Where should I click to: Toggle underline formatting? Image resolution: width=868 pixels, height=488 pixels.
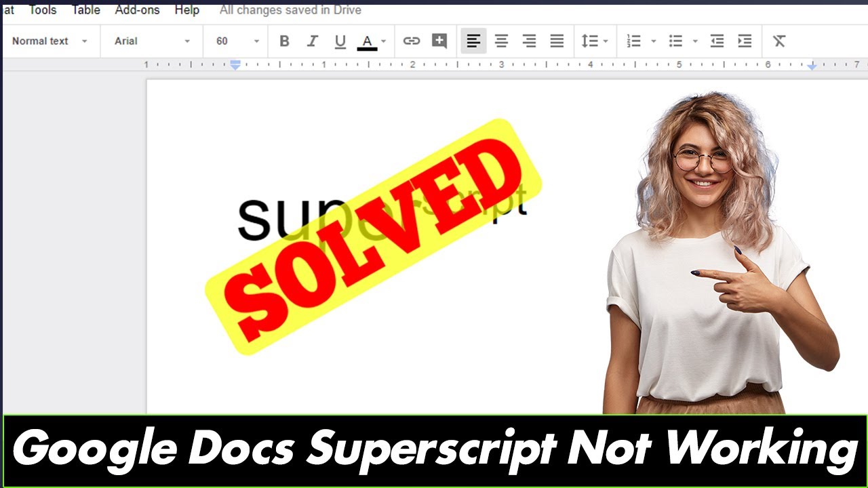pos(340,41)
